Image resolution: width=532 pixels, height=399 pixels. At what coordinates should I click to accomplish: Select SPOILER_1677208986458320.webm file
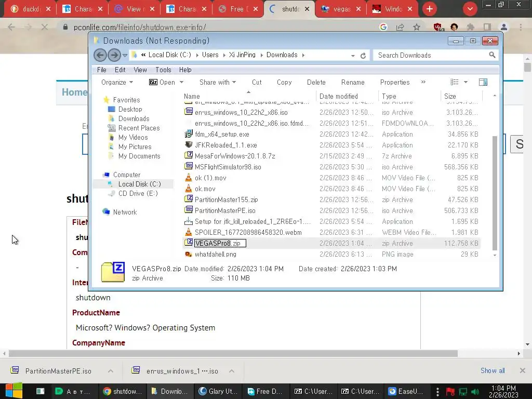[x=248, y=232]
